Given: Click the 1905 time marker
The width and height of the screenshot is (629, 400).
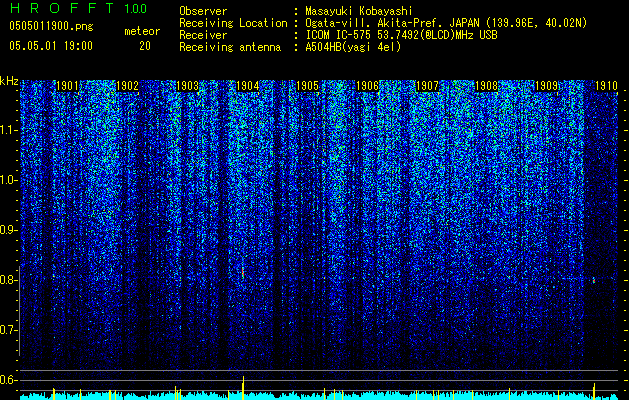Looking at the screenshot, I should click(307, 86).
